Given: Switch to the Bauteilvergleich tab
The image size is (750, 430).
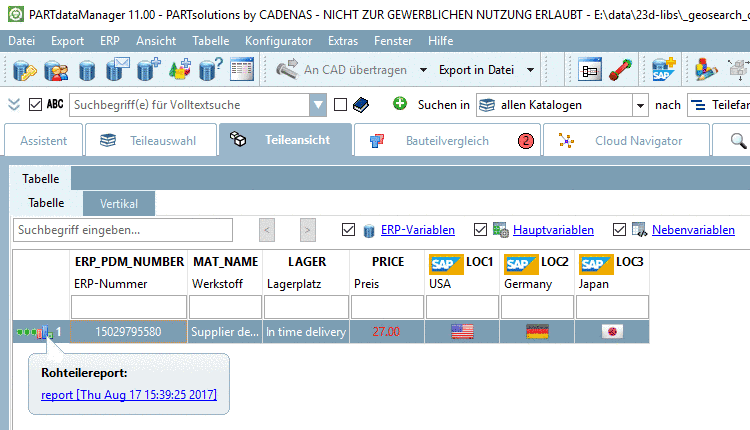Looking at the screenshot, I should coord(448,141).
